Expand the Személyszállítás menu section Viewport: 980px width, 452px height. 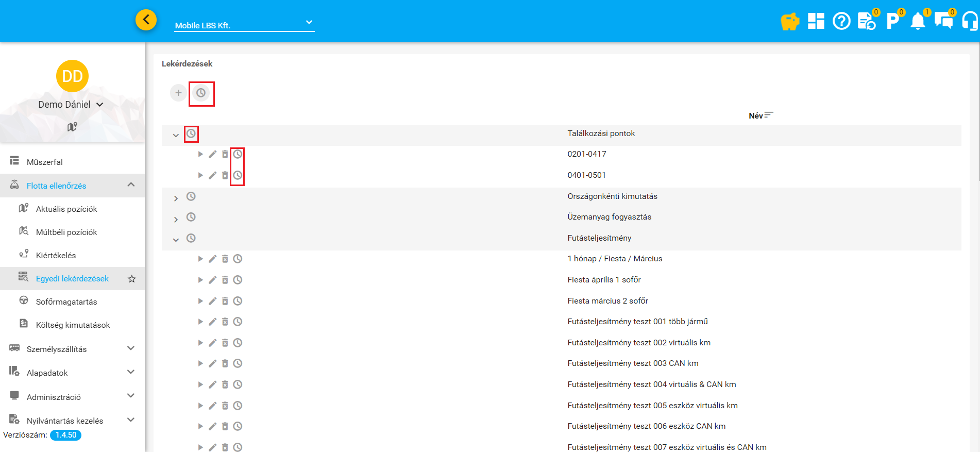[x=131, y=348]
